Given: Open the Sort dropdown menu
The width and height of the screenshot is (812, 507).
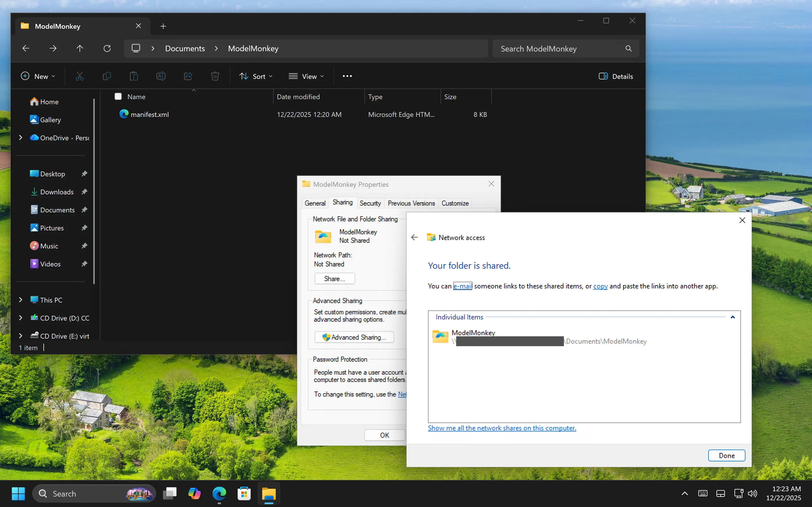Looking at the screenshot, I should (x=256, y=76).
